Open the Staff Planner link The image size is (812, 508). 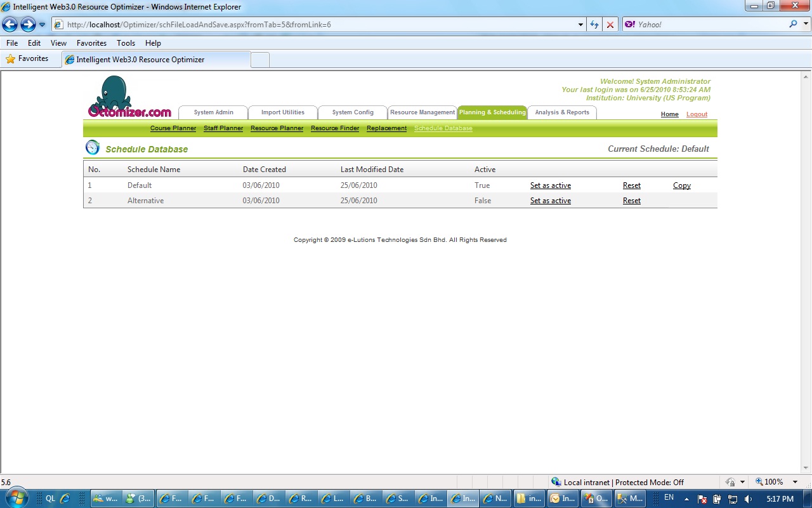[223, 128]
